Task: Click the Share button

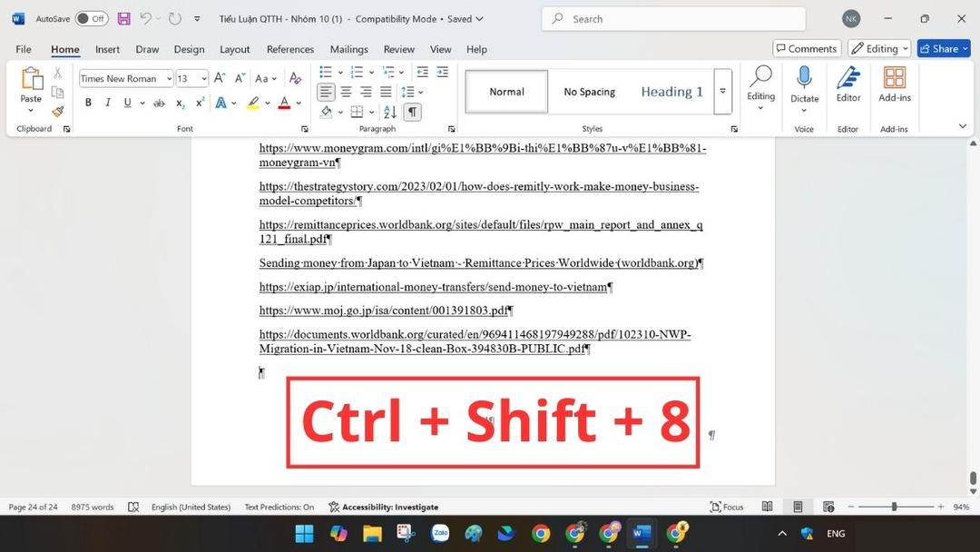Action: pos(942,48)
